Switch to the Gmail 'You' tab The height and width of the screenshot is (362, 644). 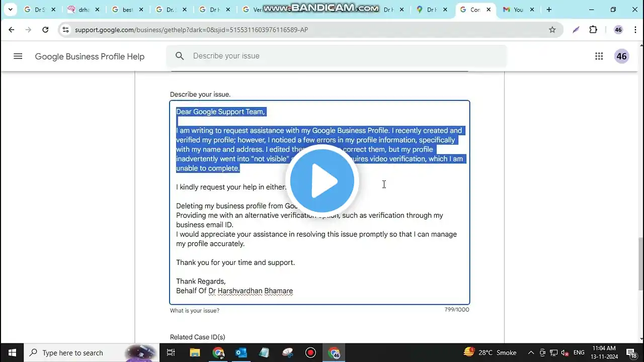click(x=518, y=10)
